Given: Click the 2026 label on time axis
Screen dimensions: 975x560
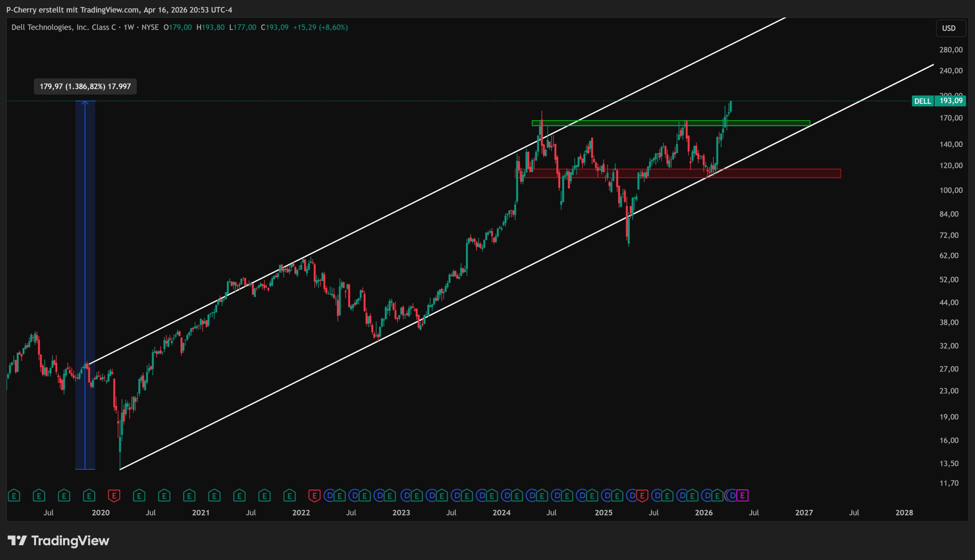Looking at the screenshot, I should click(703, 513).
